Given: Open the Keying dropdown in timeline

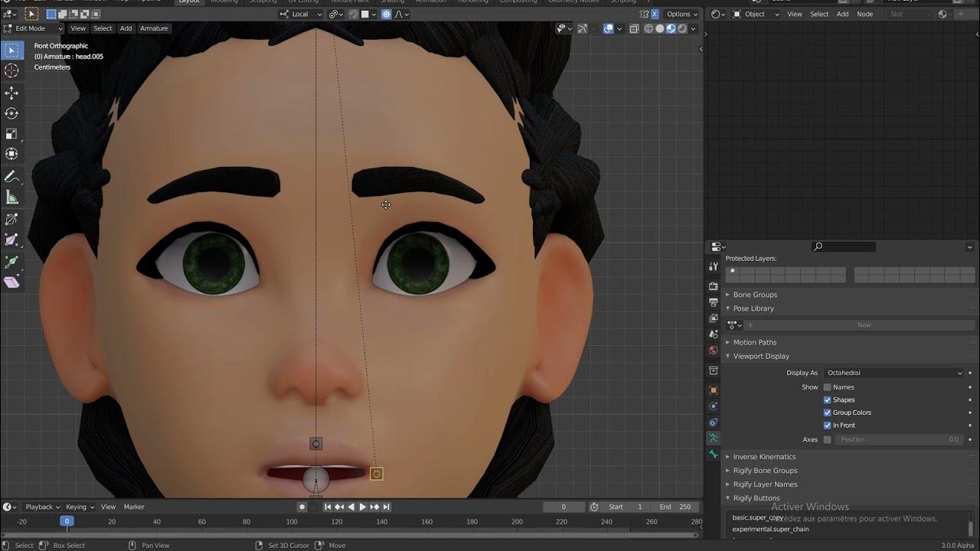Looking at the screenshot, I should (x=80, y=507).
